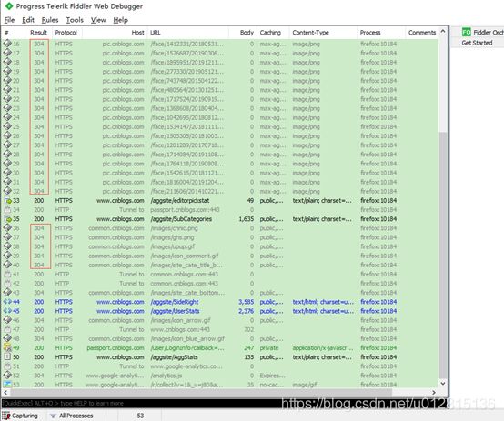Image resolution: width=504 pixels, height=421 pixels.
Task: Select the /aggsite/AggStats URL cell
Action: click(x=174, y=357)
